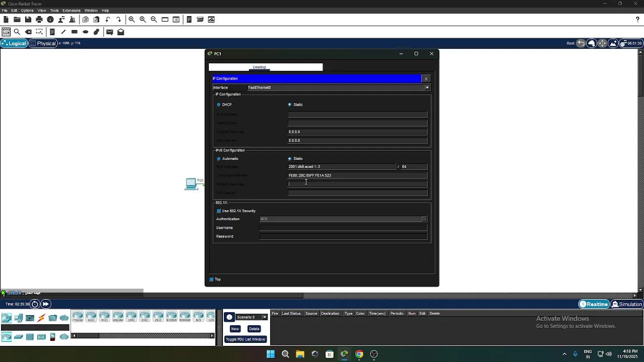This screenshot has height=362, width=644.
Task: Click the 802.1X Username field
Action: click(343, 228)
